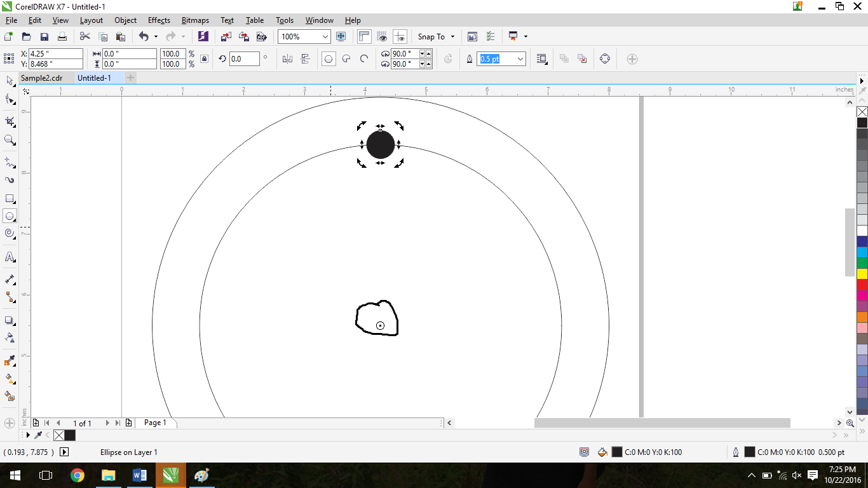Viewport: 868px width, 488px height.
Task: Click the New document icon
Action: tap(9, 37)
